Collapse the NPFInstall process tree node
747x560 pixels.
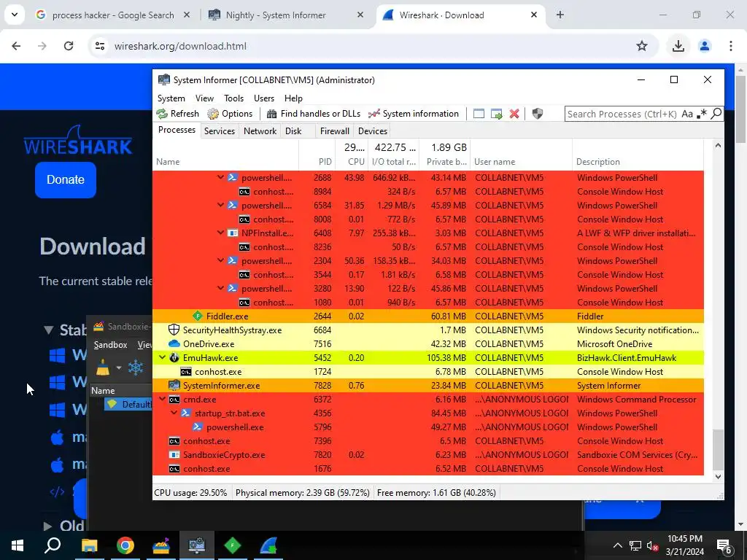click(x=220, y=233)
